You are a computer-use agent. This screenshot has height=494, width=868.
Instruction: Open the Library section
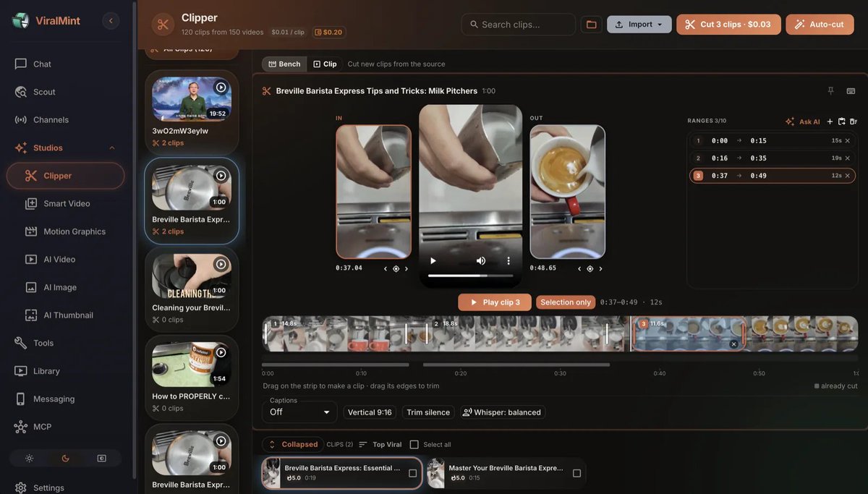click(x=65, y=371)
